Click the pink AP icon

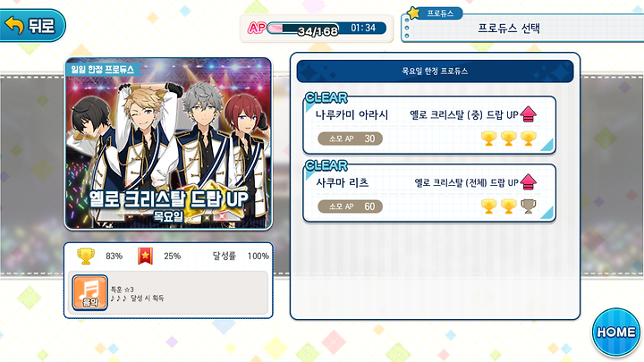tap(257, 28)
